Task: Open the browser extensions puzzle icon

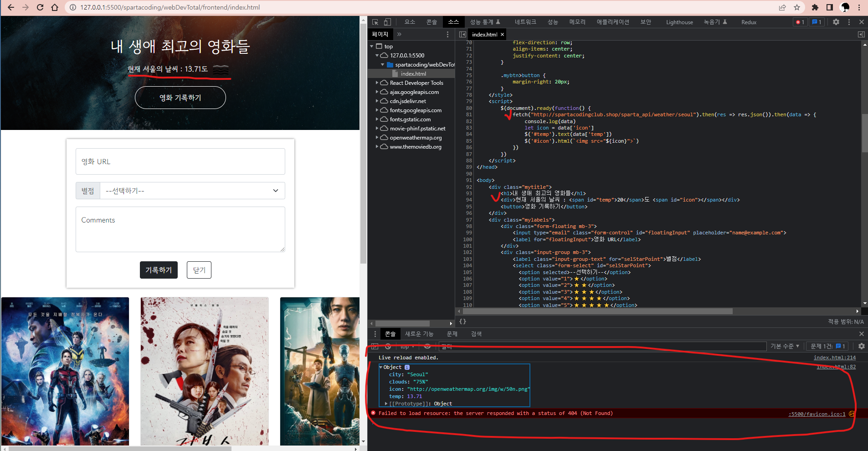Action: coord(815,7)
